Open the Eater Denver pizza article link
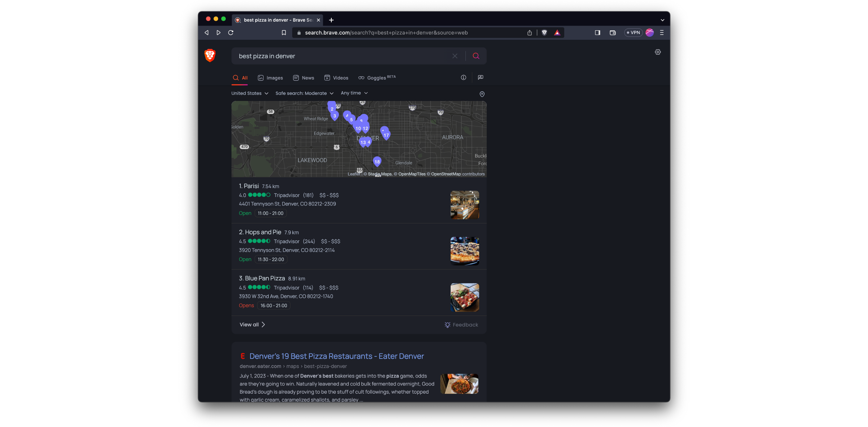 (336, 356)
